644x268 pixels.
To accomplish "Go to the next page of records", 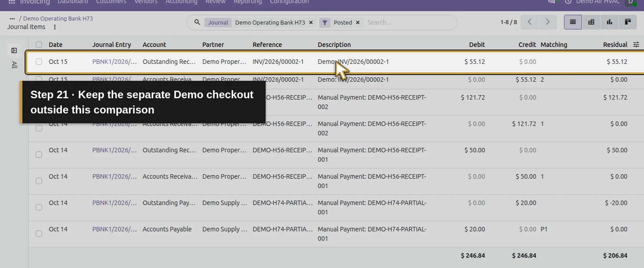I will coord(547,22).
